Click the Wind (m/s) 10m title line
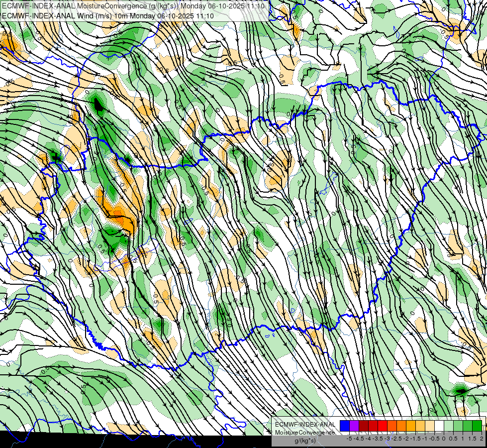The height and width of the screenshot is (448, 487). (x=107, y=15)
